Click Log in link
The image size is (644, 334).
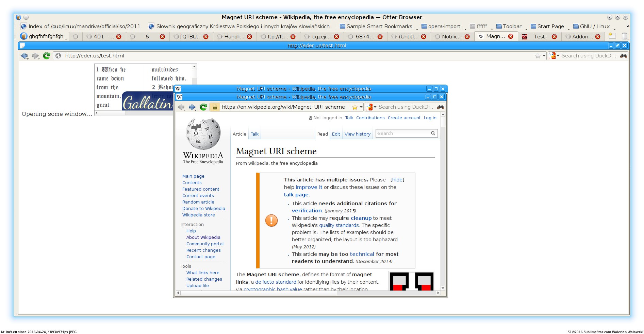pyautogui.click(x=430, y=118)
